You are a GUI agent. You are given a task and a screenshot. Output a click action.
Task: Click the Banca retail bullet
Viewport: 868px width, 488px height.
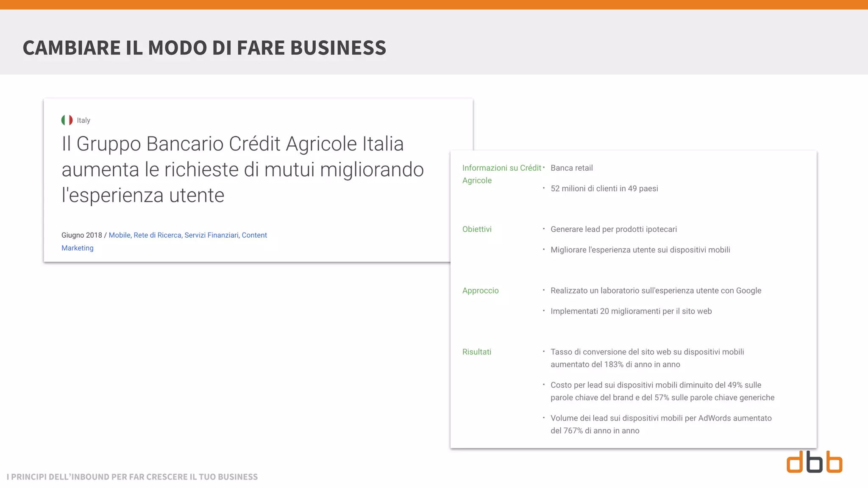[571, 168]
